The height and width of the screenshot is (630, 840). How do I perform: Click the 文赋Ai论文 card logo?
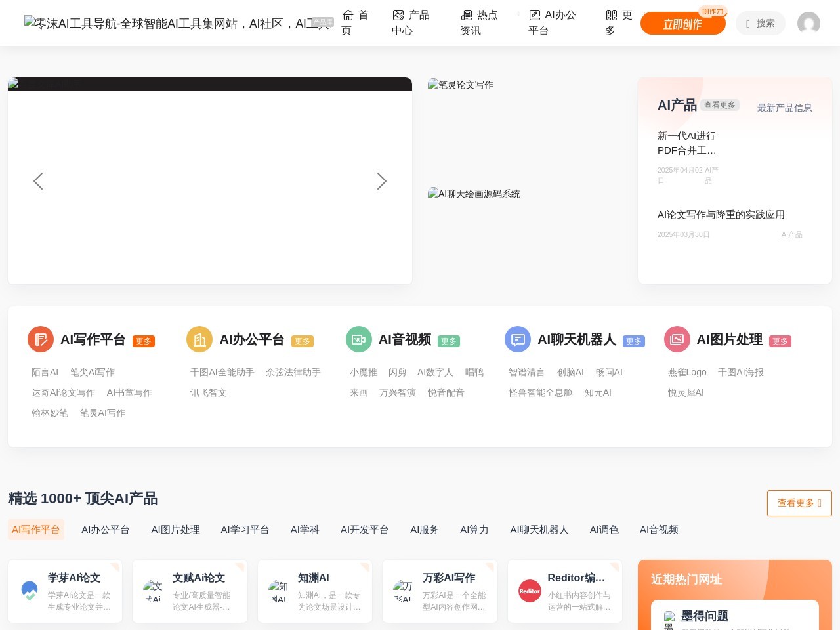[x=154, y=591]
